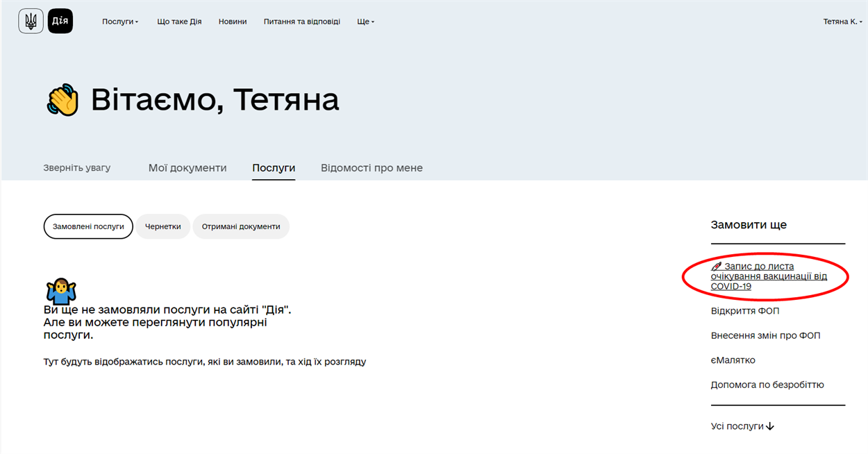Open the Відомості про мене tab
Viewport: 868px width, 454px height.
click(x=372, y=168)
